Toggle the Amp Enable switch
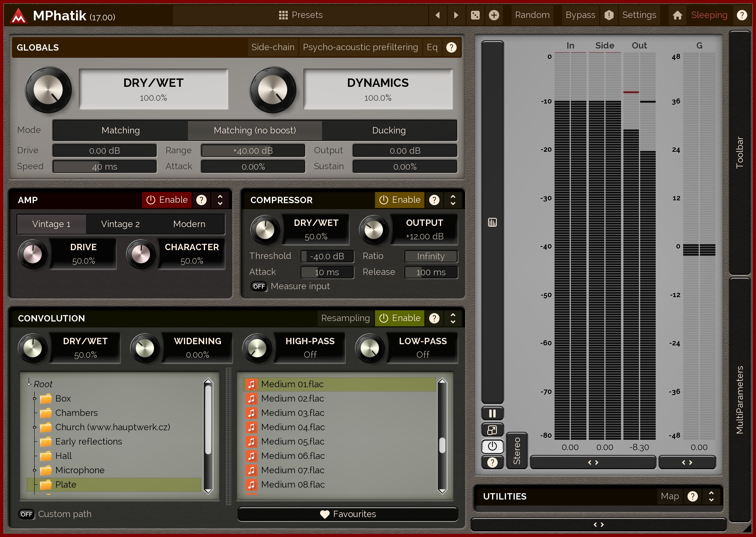The width and height of the screenshot is (756, 537). pos(167,200)
